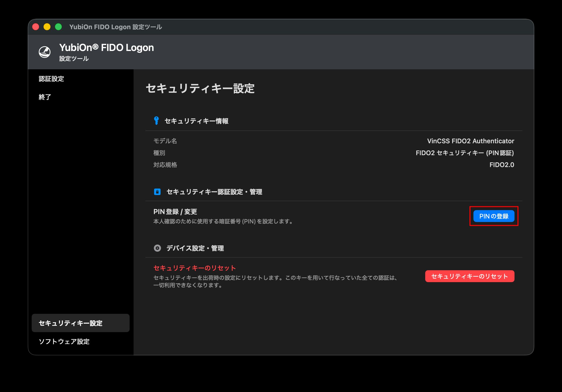
Task: Click the 設定ツール subtitle under the header title
Action: (74, 59)
